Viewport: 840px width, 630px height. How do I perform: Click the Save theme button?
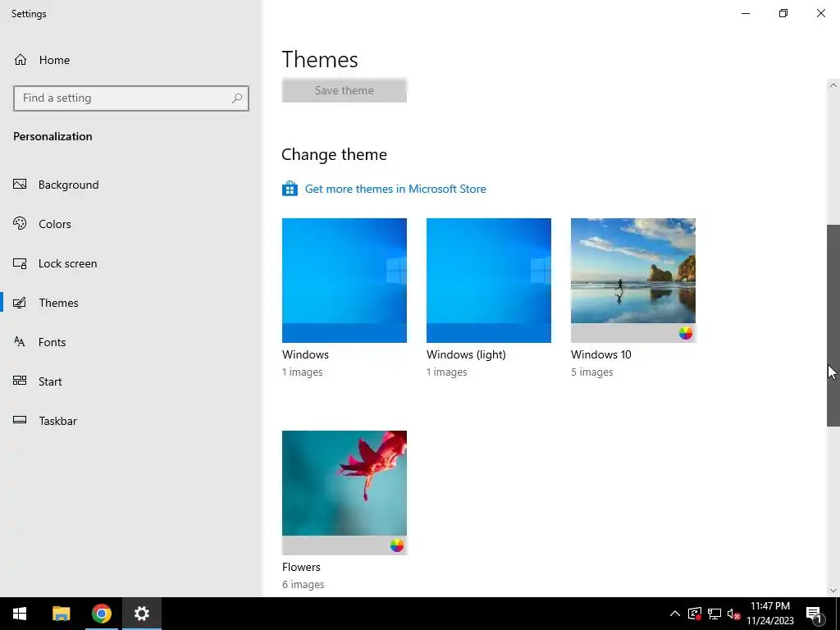[x=344, y=90]
